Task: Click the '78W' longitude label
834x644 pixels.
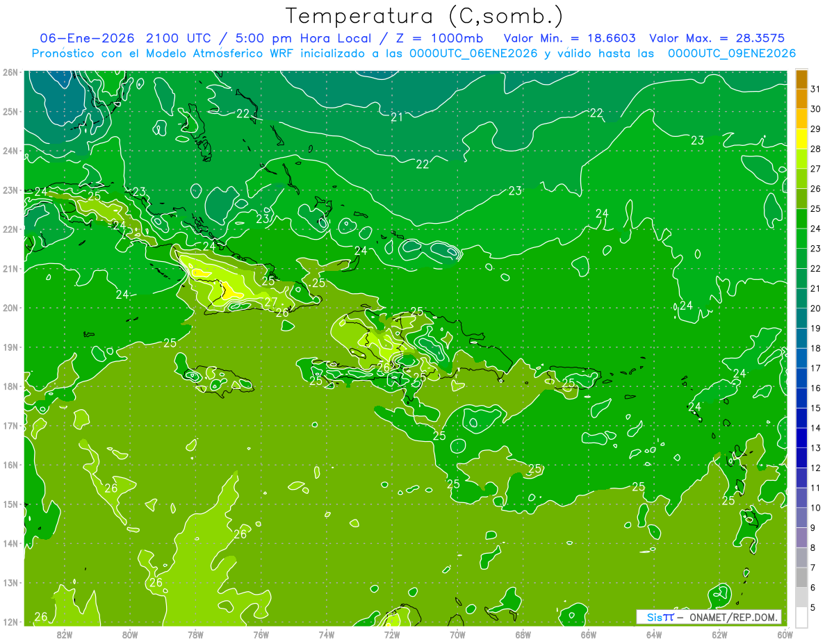Action: point(195,634)
